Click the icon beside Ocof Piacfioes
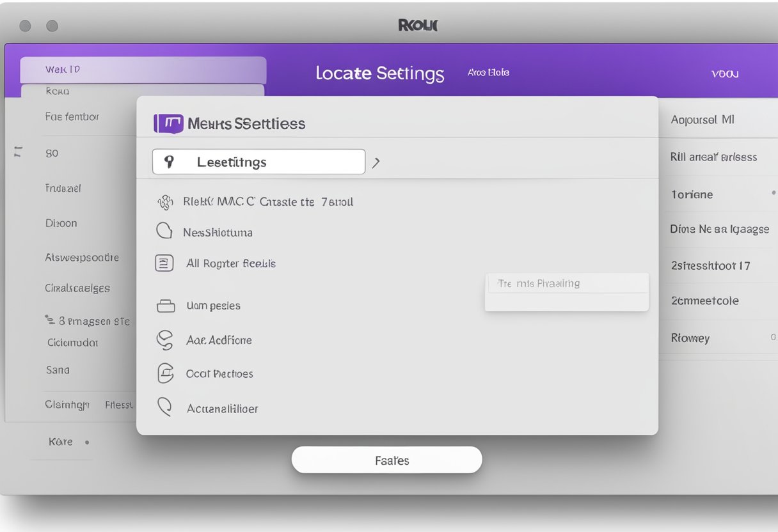 (x=165, y=373)
